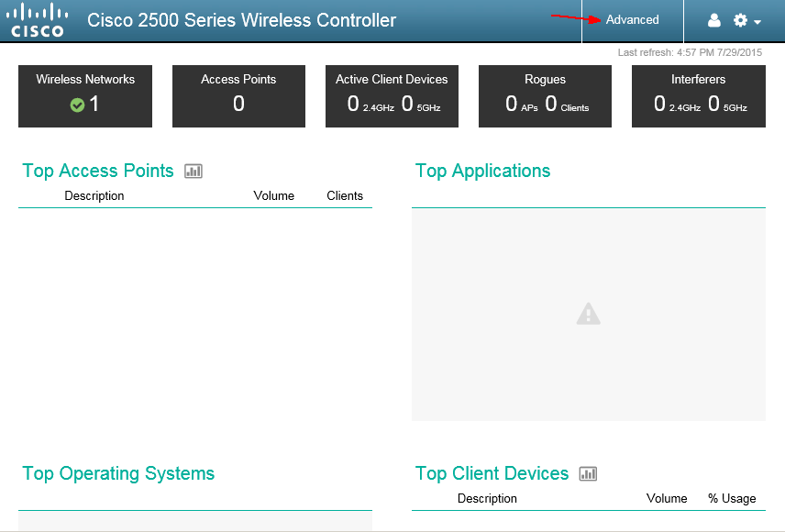Image resolution: width=785 pixels, height=532 pixels.
Task: Open the Active Client Devices tile
Action: (x=392, y=96)
